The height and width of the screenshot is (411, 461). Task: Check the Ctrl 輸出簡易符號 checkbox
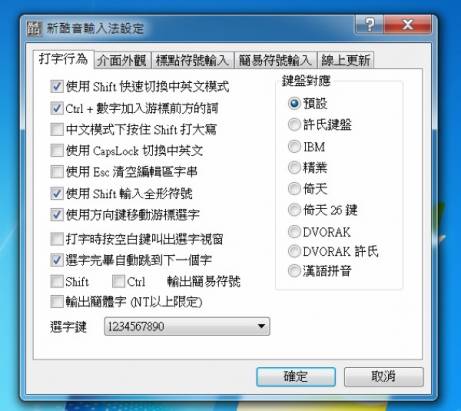click(x=118, y=281)
